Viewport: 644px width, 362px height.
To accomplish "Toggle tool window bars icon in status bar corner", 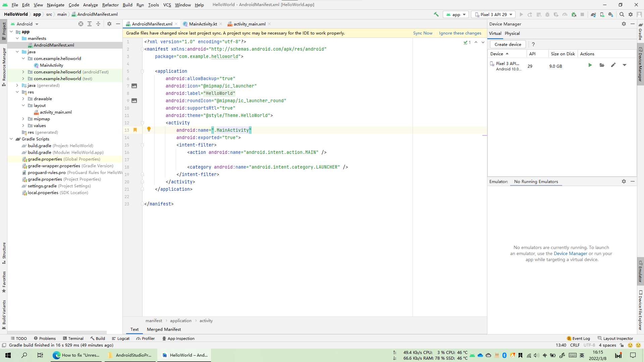I will (x=4, y=345).
